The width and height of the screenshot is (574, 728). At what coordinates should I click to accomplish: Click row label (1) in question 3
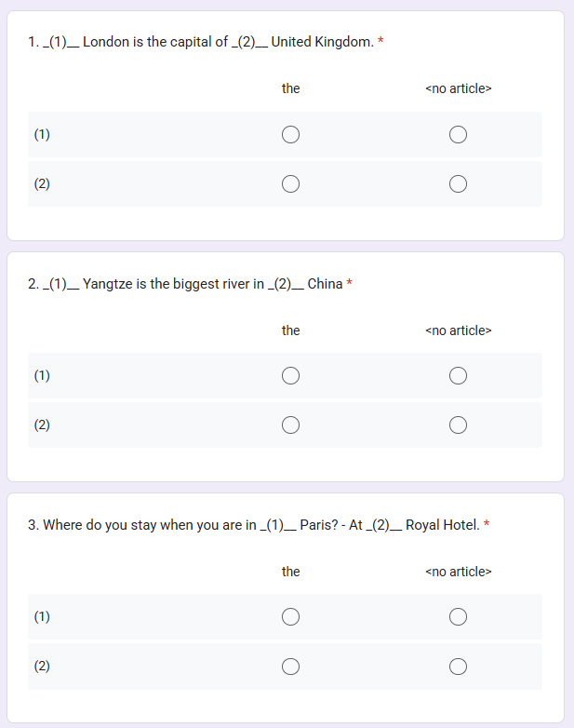pos(42,617)
